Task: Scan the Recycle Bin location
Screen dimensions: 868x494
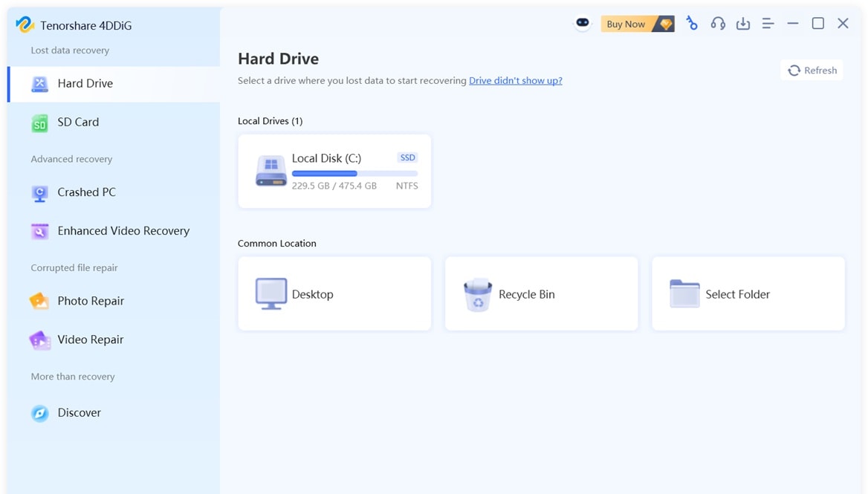Action: [x=540, y=293]
